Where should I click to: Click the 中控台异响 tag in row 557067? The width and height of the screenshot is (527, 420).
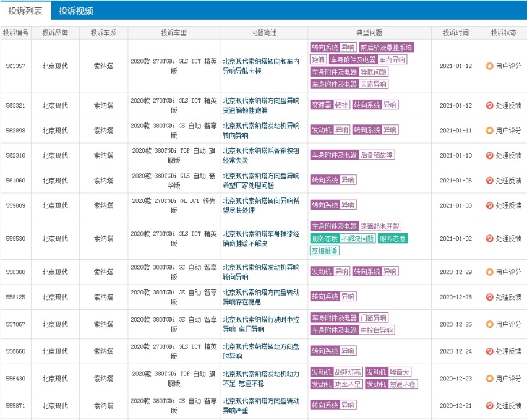[x=377, y=330]
